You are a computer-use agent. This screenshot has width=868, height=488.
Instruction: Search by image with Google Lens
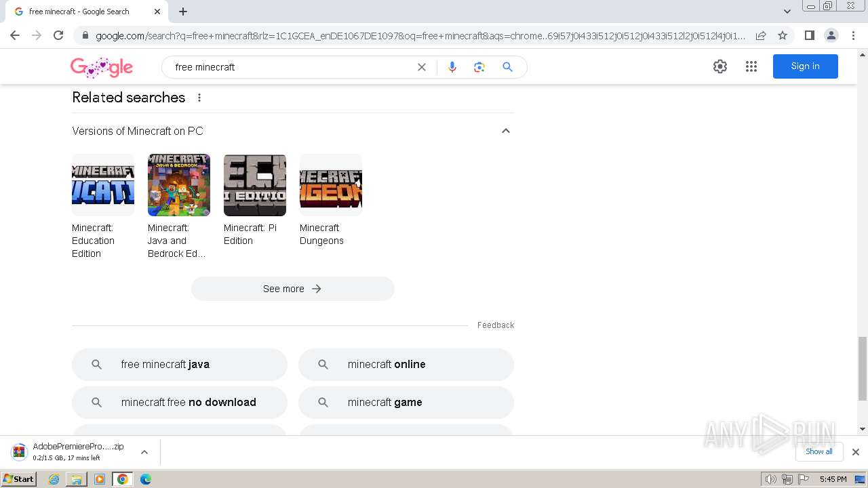[x=479, y=67]
